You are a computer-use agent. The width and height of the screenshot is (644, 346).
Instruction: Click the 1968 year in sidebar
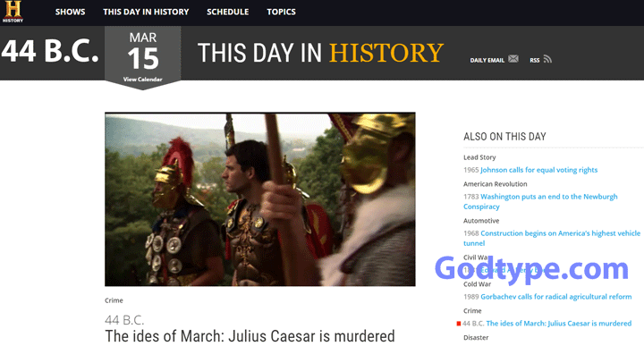(471, 233)
